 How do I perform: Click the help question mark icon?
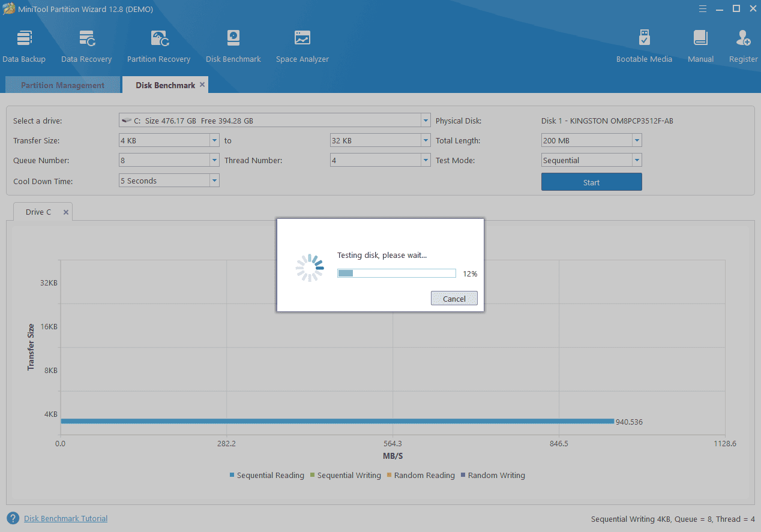(x=14, y=518)
